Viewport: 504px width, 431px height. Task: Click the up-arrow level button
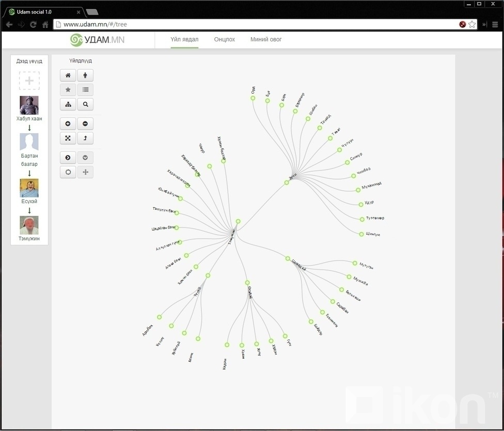point(85,138)
